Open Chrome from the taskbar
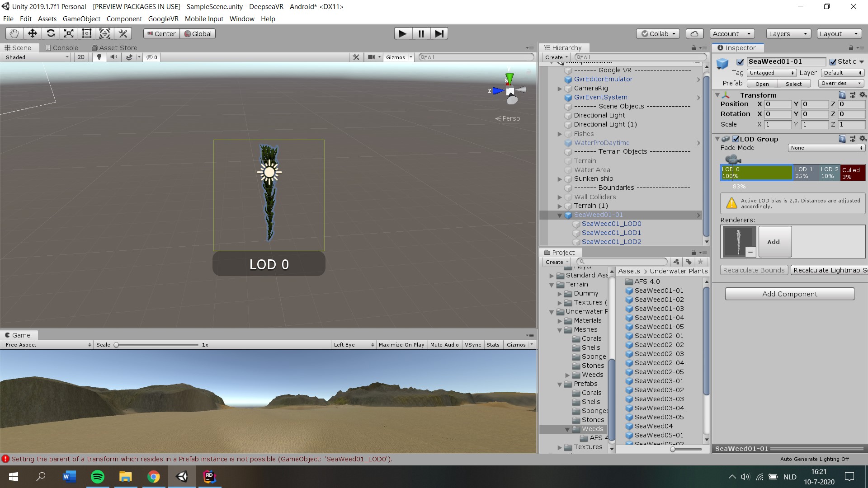This screenshot has height=488, width=868. (154, 477)
